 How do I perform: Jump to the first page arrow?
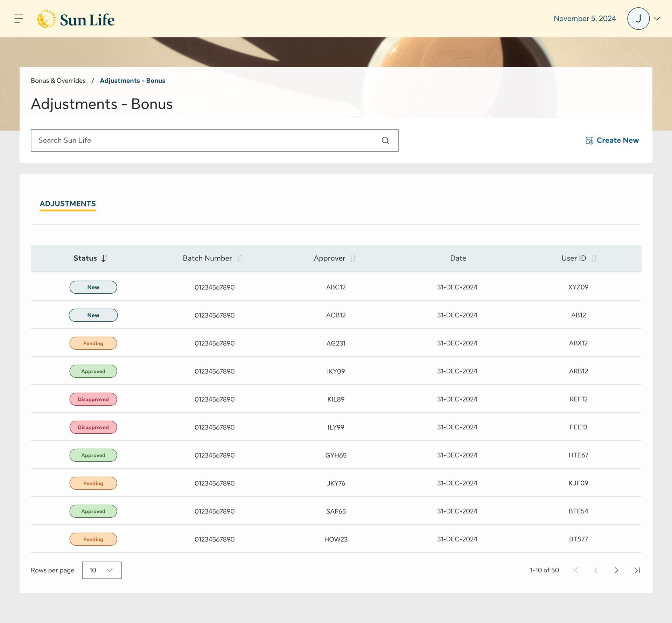coord(575,570)
